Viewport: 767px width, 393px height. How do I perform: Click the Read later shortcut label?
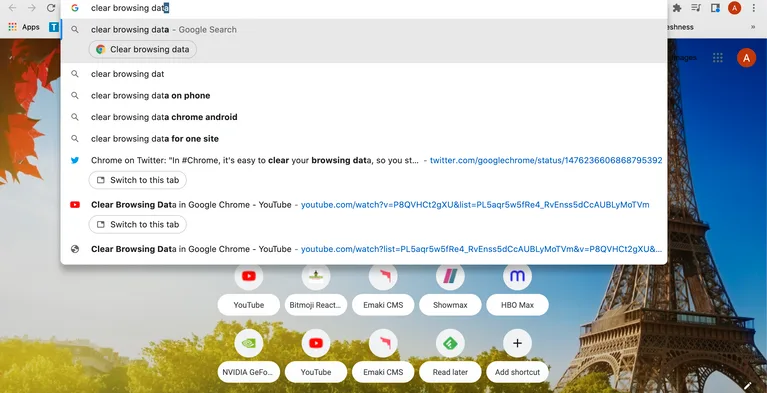click(450, 372)
